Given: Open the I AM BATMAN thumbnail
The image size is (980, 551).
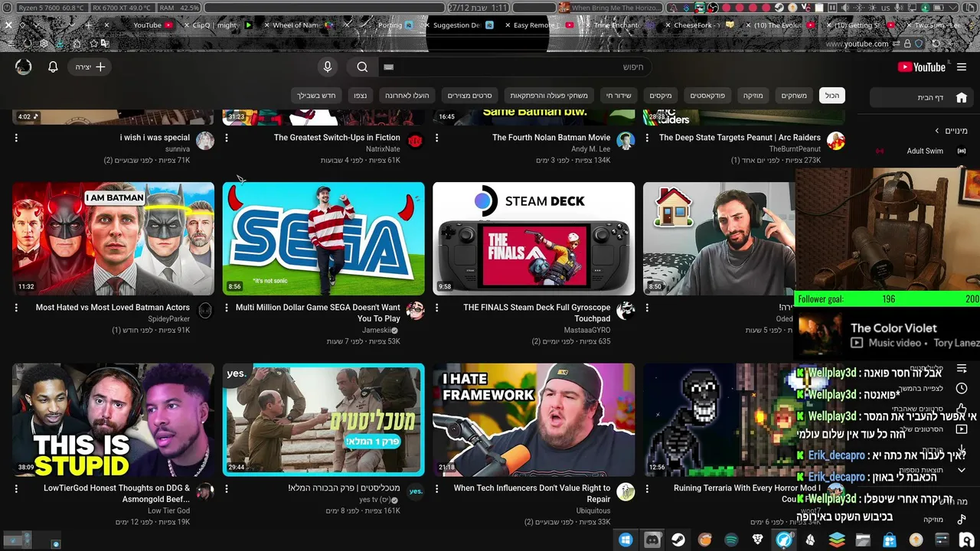Looking at the screenshot, I should (x=113, y=239).
